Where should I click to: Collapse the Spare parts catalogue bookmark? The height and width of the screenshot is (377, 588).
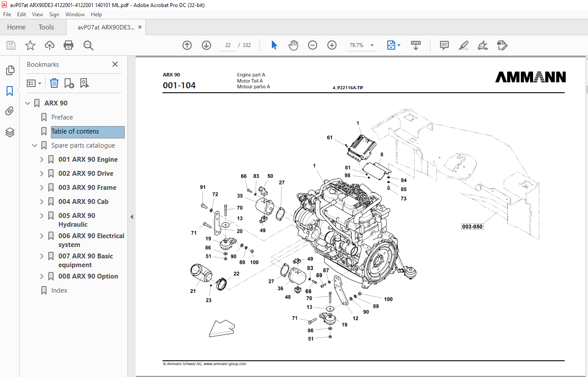point(35,145)
